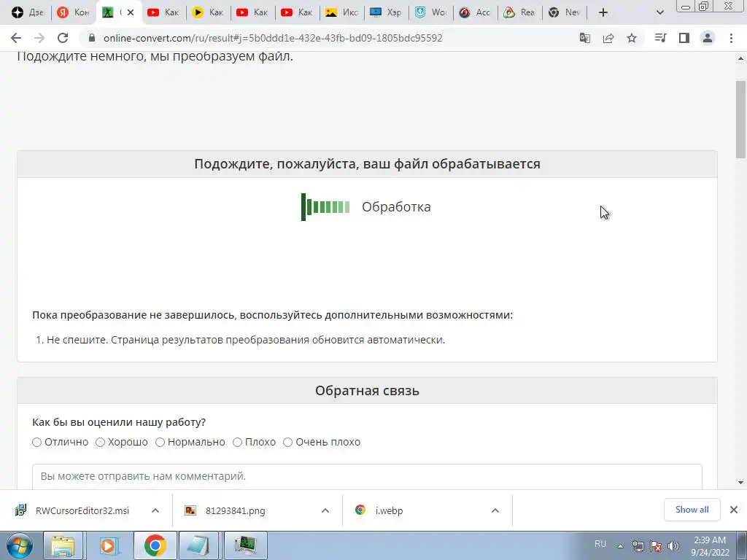
Task: Switch to the Wor tab
Action: tap(430, 12)
